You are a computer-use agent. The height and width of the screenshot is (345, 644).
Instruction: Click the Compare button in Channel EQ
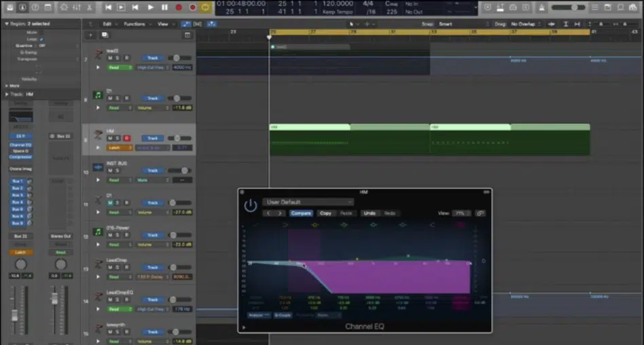(x=301, y=213)
